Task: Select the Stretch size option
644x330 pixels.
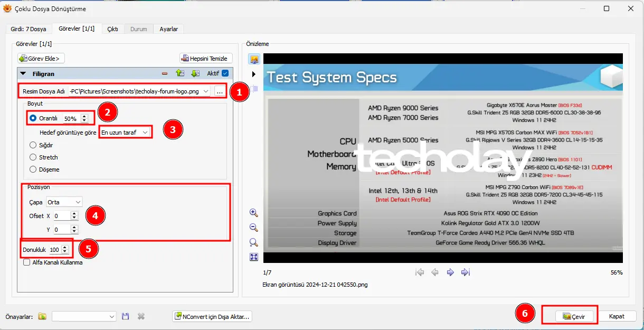Action: point(33,157)
